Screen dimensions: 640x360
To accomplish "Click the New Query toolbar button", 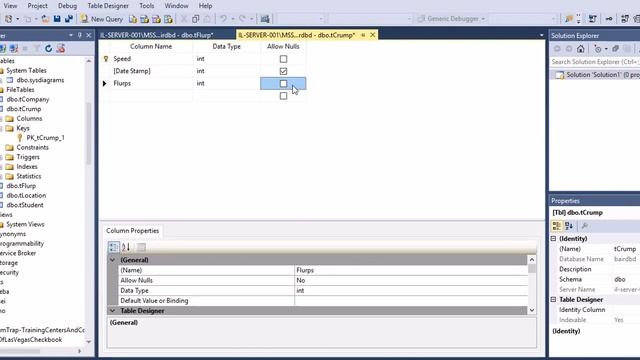I will [x=102, y=19].
